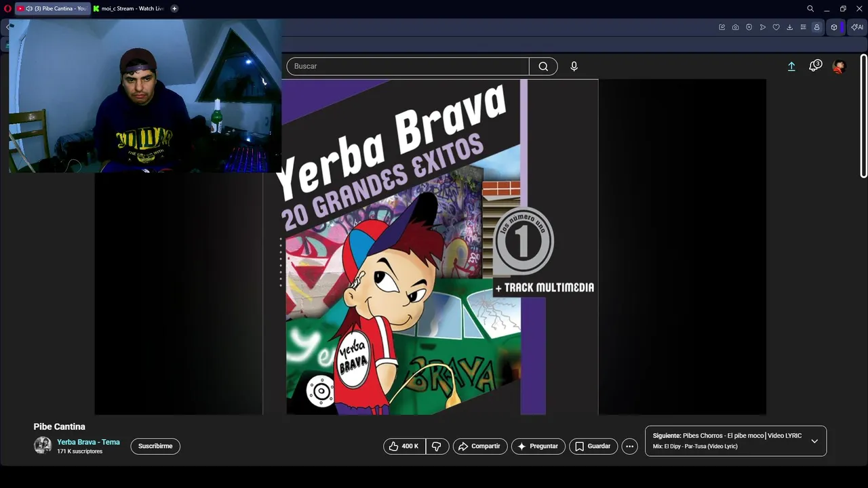Viewport: 868px width, 488px height.
Task: Open the YouTube upload arrow icon
Action: pyautogui.click(x=791, y=66)
